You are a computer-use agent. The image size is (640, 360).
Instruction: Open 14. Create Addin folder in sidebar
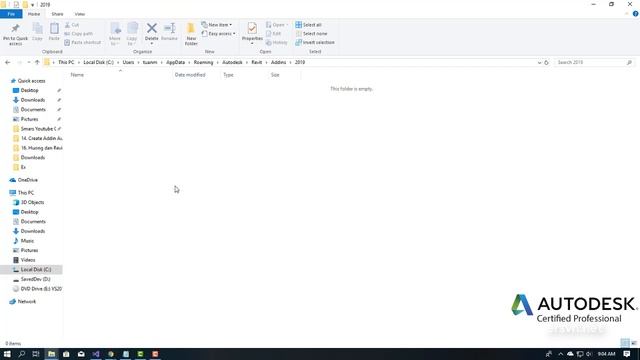click(x=41, y=138)
